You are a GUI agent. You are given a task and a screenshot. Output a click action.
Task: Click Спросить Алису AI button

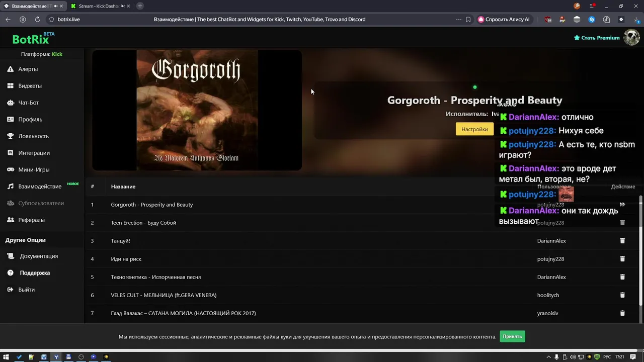[504, 20]
